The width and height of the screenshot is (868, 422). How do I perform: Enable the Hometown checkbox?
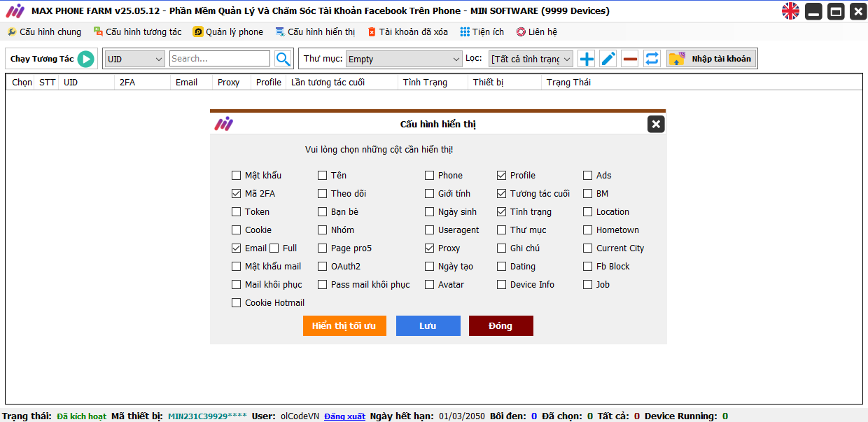click(x=587, y=230)
